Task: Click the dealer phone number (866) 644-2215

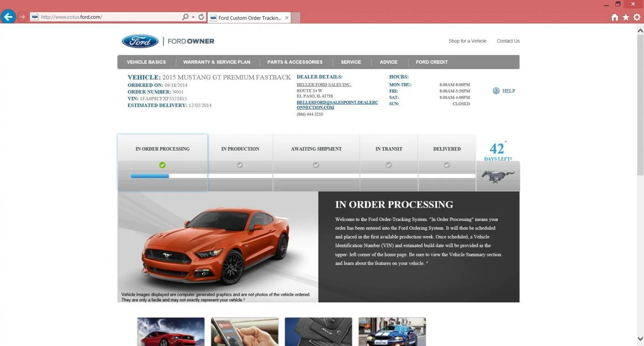Action: click(x=310, y=114)
